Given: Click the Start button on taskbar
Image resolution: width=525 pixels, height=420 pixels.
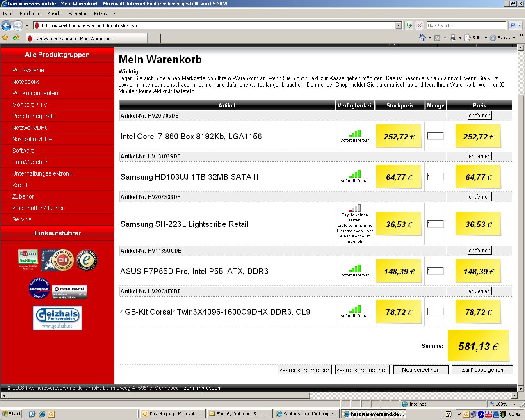Looking at the screenshot, I should (11, 414).
